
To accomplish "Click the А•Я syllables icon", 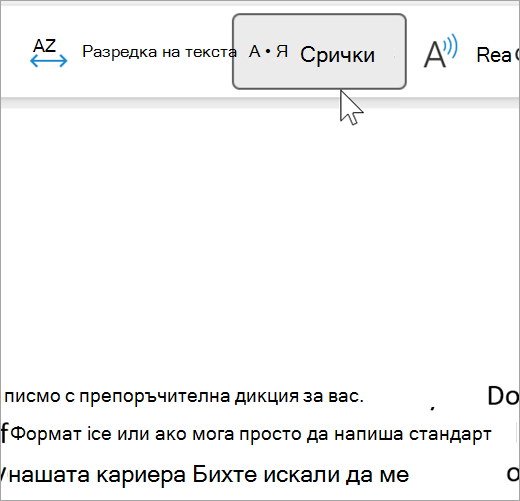I will pos(268,52).
